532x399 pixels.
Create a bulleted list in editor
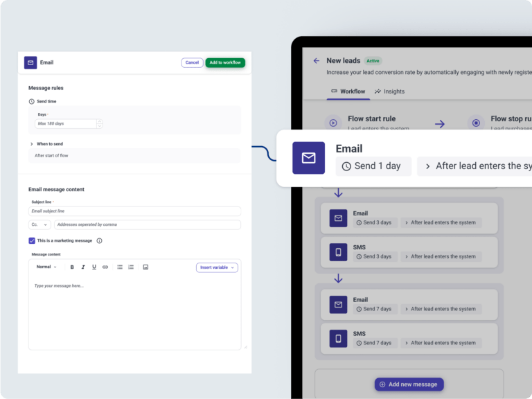pos(120,267)
